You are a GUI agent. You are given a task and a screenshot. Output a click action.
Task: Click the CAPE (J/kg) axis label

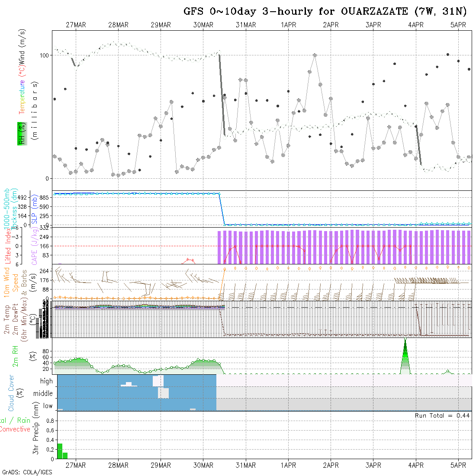tap(35, 246)
